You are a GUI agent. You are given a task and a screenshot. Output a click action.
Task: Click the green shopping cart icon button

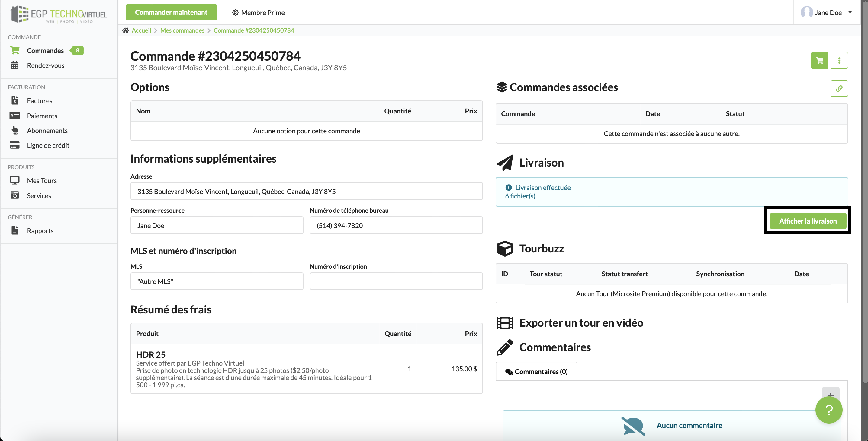tap(819, 61)
